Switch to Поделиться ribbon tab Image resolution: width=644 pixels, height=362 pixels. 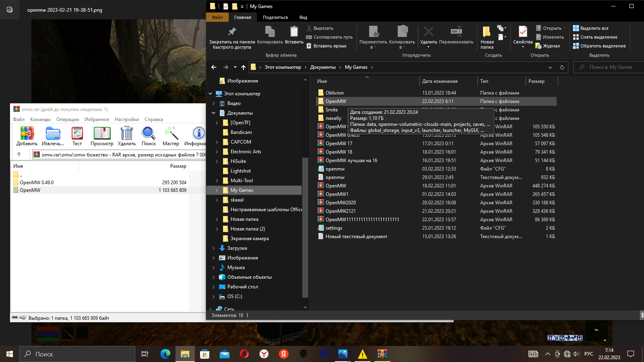click(275, 17)
